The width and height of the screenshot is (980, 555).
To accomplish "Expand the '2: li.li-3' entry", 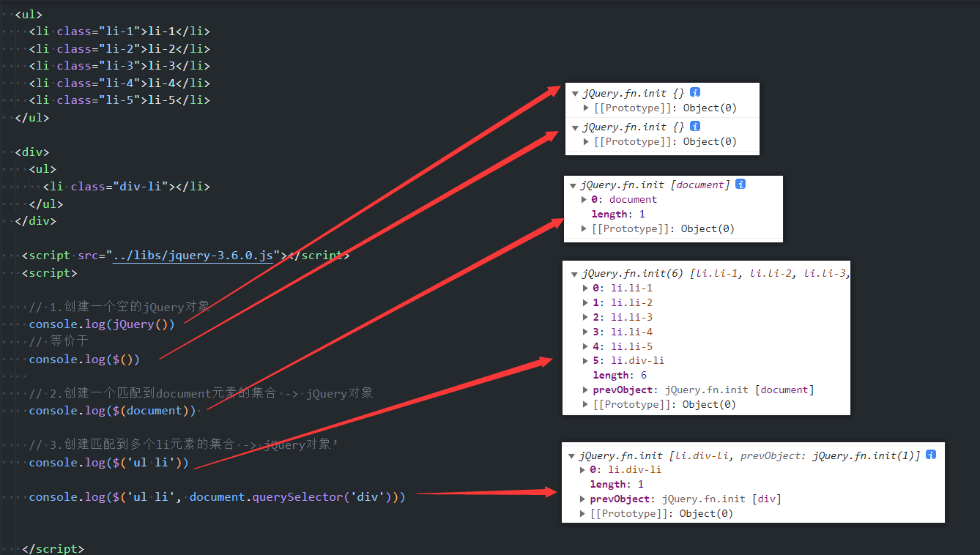I will tap(585, 317).
